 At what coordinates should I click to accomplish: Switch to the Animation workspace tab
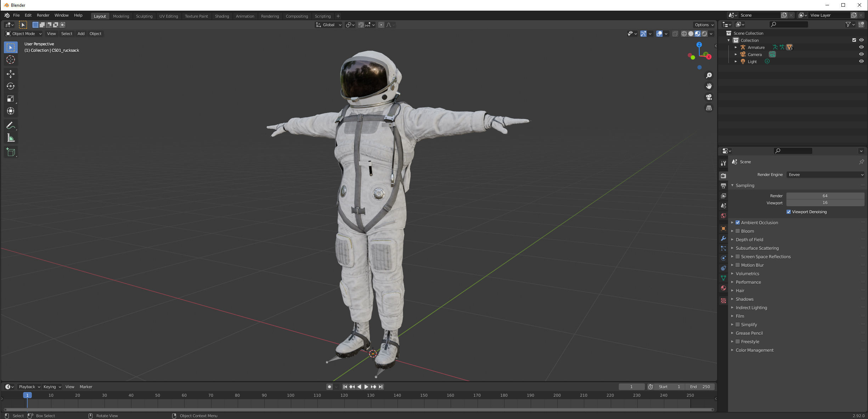(245, 16)
